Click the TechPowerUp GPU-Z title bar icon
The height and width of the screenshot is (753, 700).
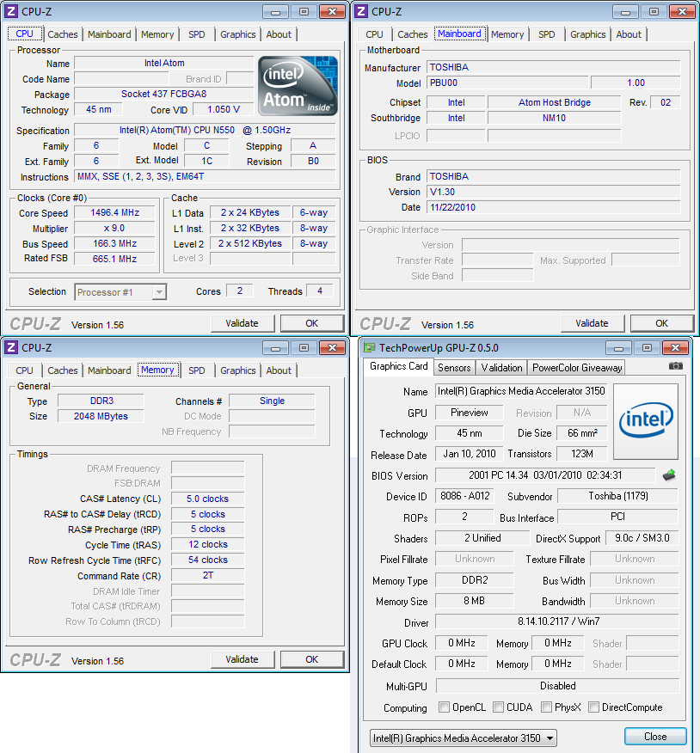point(369,348)
